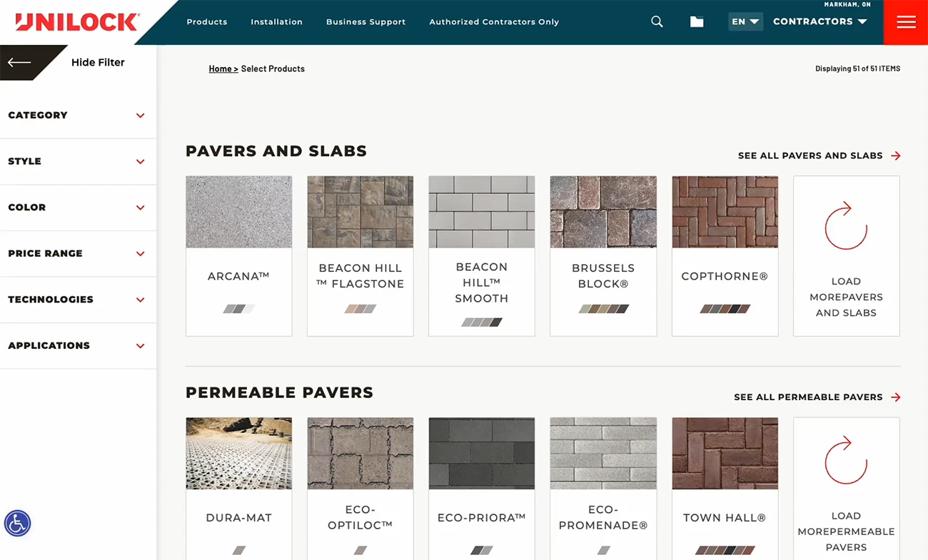Click the Copthorne color swatches
The width and height of the screenshot is (928, 560).
[725, 309]
